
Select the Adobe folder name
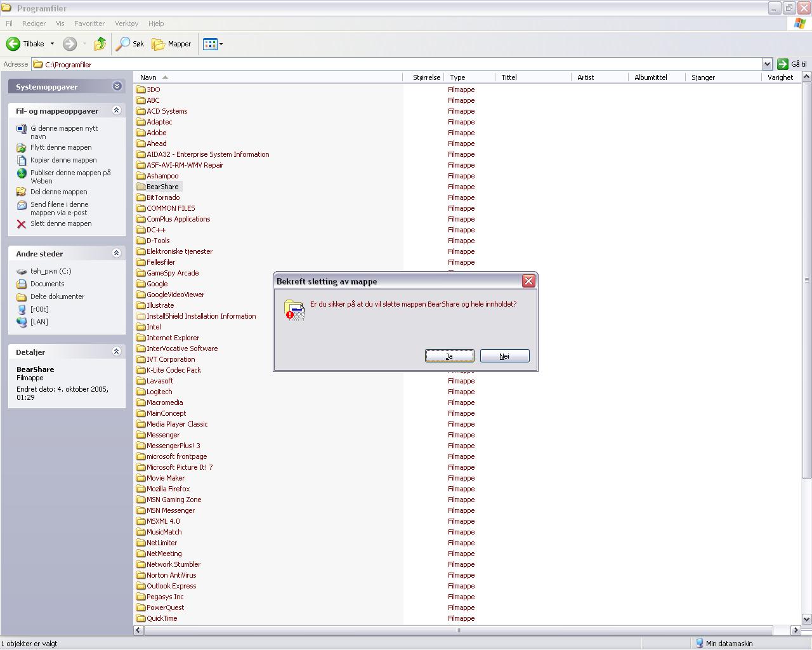[156, 133]
